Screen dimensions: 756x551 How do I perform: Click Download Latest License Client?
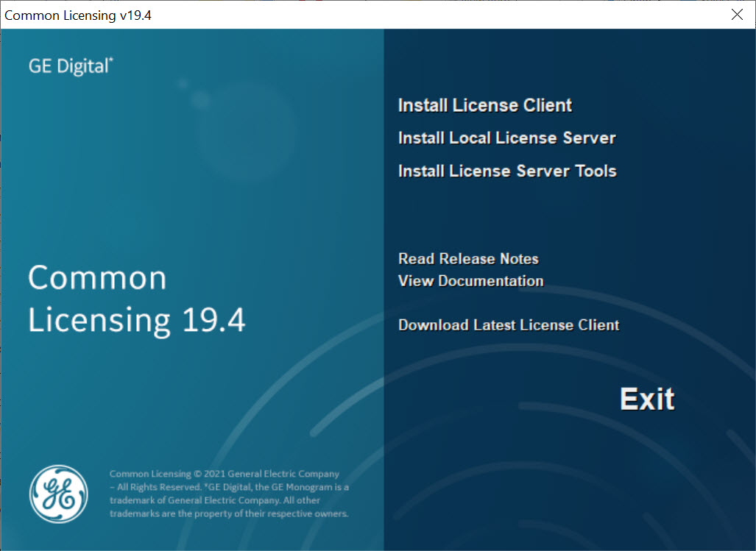509,325
